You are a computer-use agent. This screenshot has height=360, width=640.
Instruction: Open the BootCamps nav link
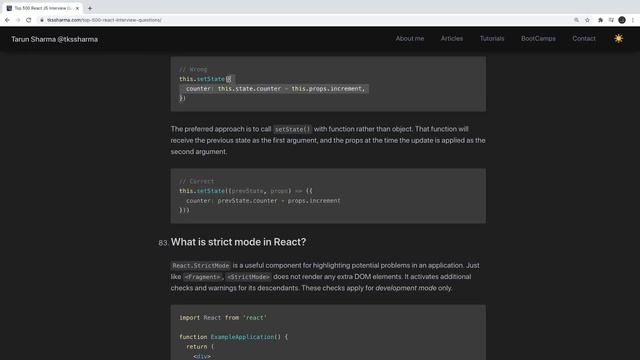pyautogui.click(x=538, y=39)
